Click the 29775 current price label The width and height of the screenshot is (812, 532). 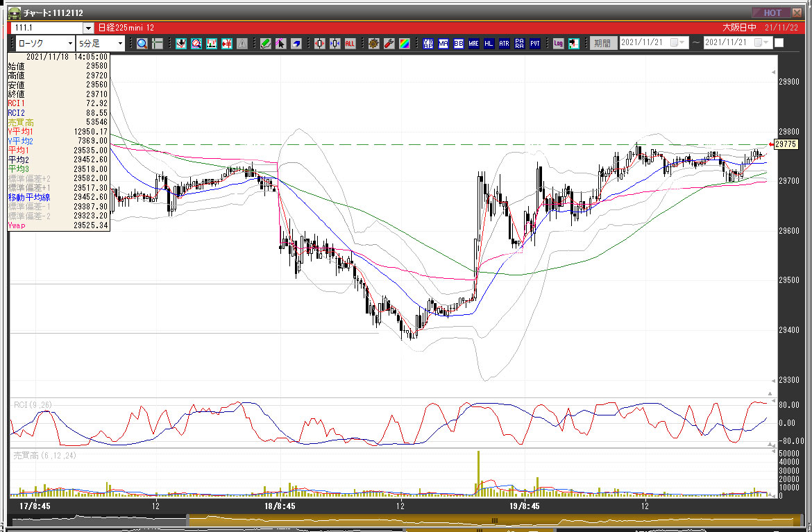pos(785,144)
